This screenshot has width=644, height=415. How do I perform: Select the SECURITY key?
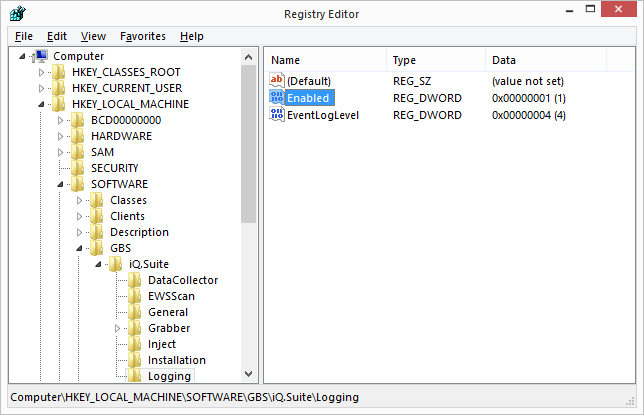(114, 168)
